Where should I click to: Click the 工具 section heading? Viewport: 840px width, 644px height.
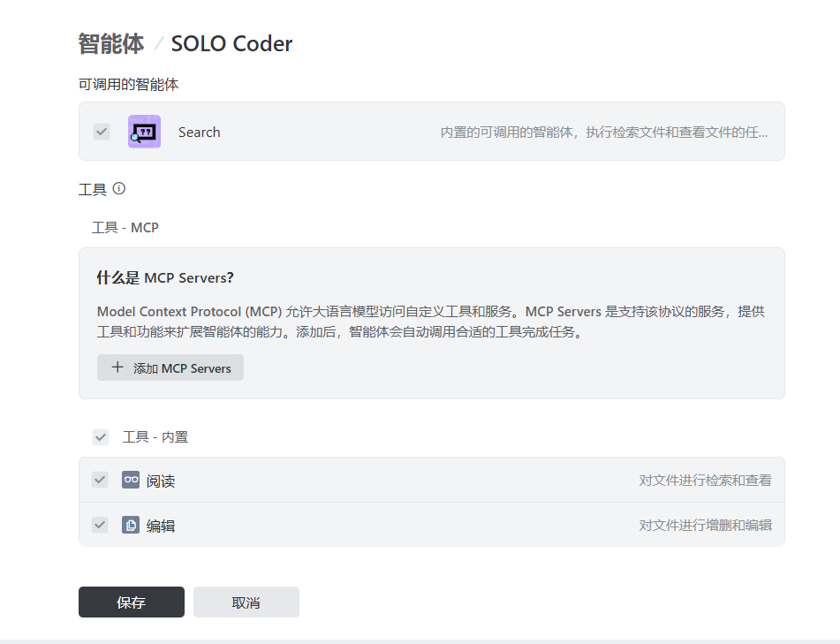pos(93,190)
